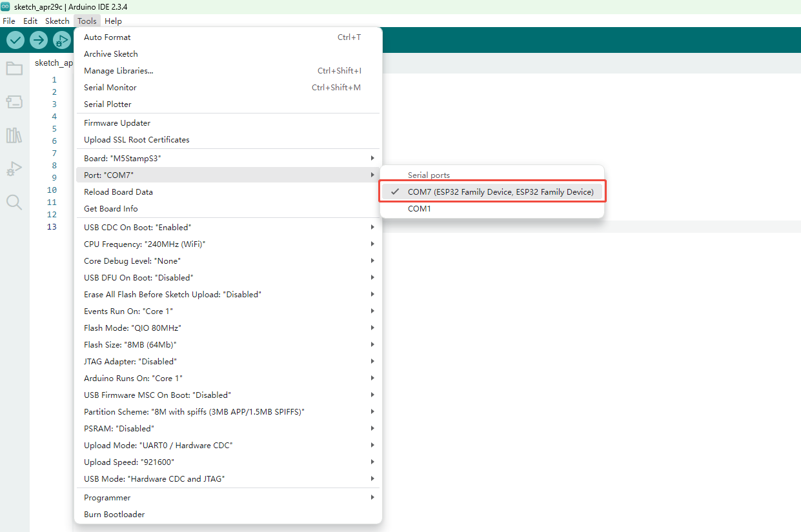Expand the Port "COM7" submenu
This screenshot has width=801, height=532.
click(x=228, y=175)
